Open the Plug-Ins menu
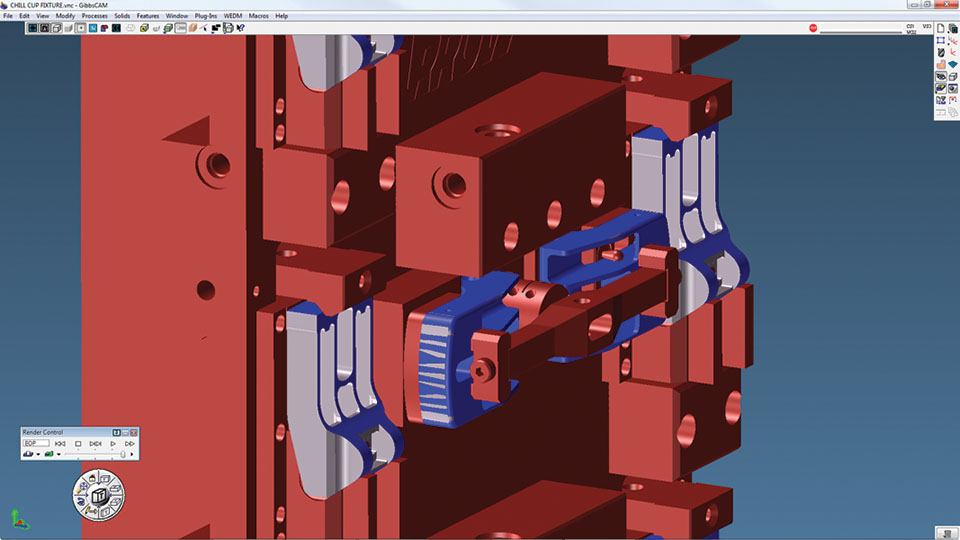Screen dimensions: 960x540 click(206, 16)
